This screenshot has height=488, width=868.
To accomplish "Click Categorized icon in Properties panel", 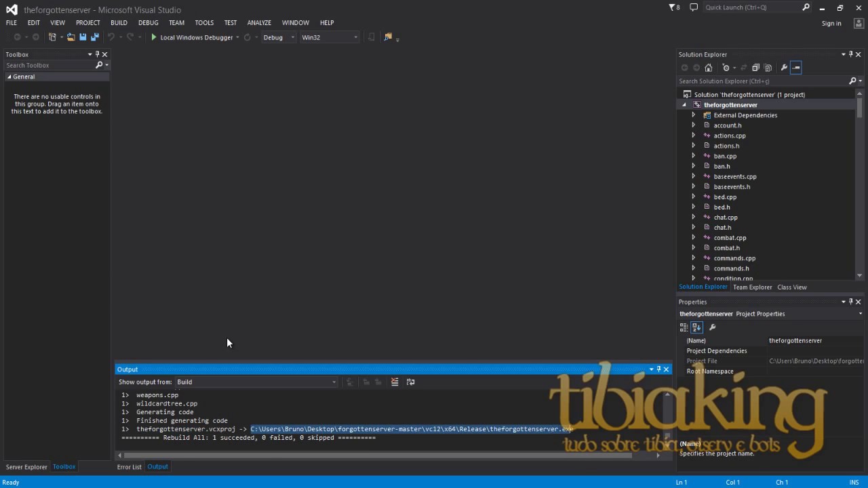I will [x=684, y=327].
